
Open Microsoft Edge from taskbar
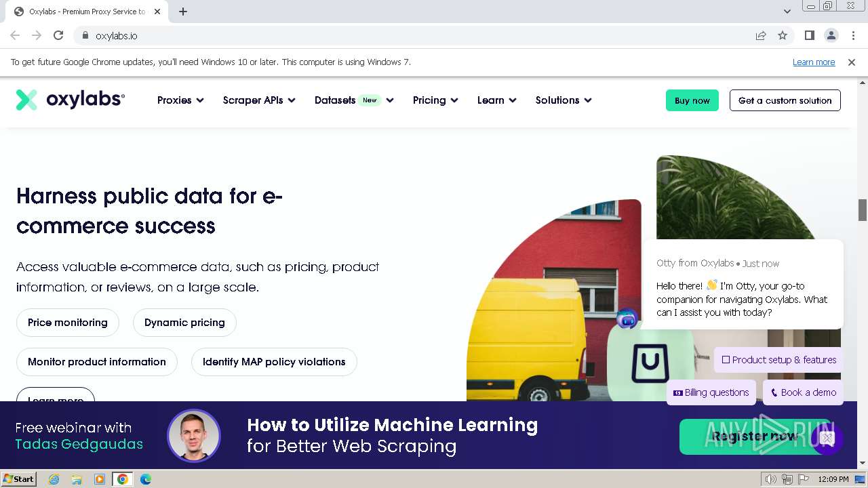click(146, 479)
